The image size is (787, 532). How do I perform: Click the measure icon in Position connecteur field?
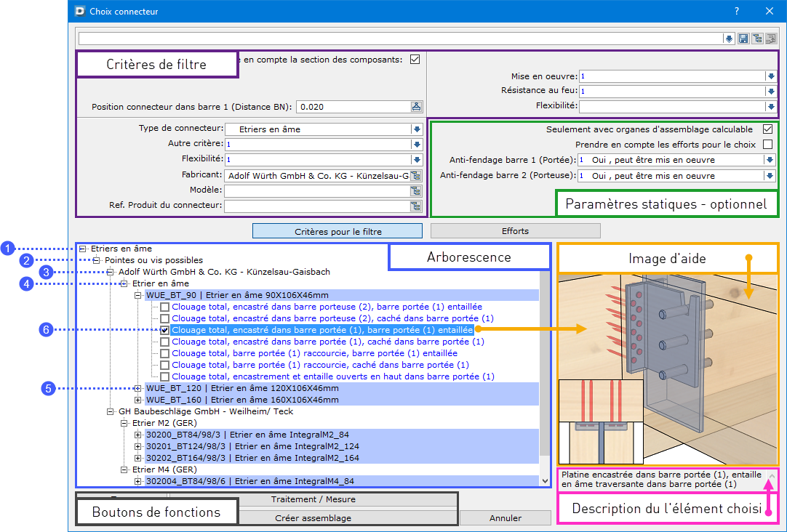(416, 107)
